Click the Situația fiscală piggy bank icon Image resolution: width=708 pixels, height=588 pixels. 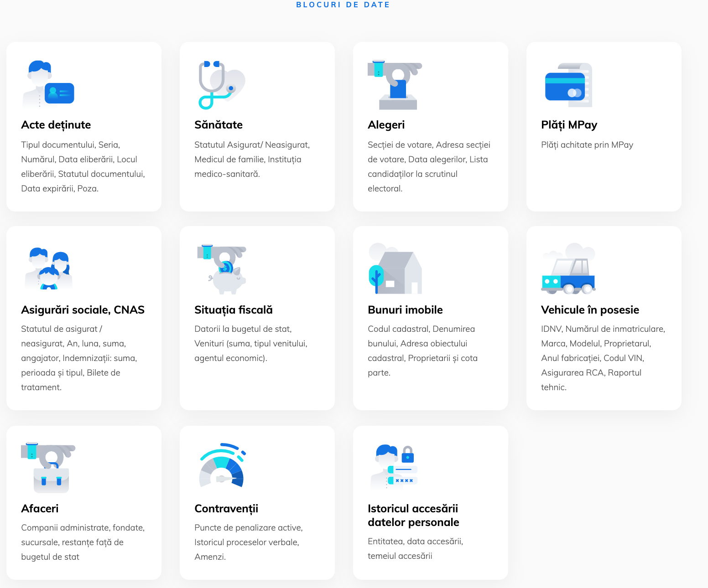(222, 269)
